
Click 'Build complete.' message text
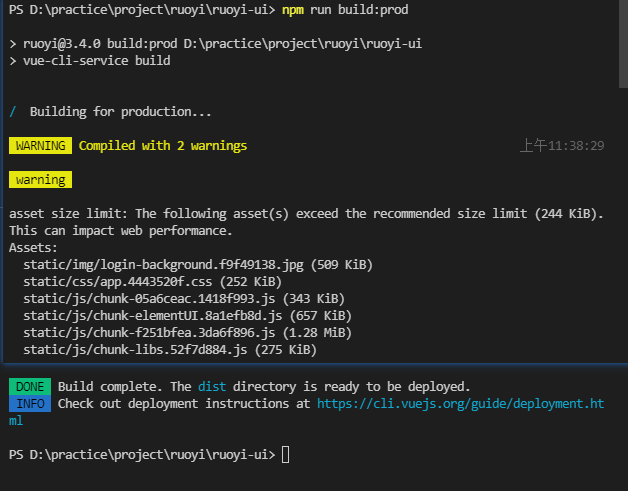pos(110,386)
